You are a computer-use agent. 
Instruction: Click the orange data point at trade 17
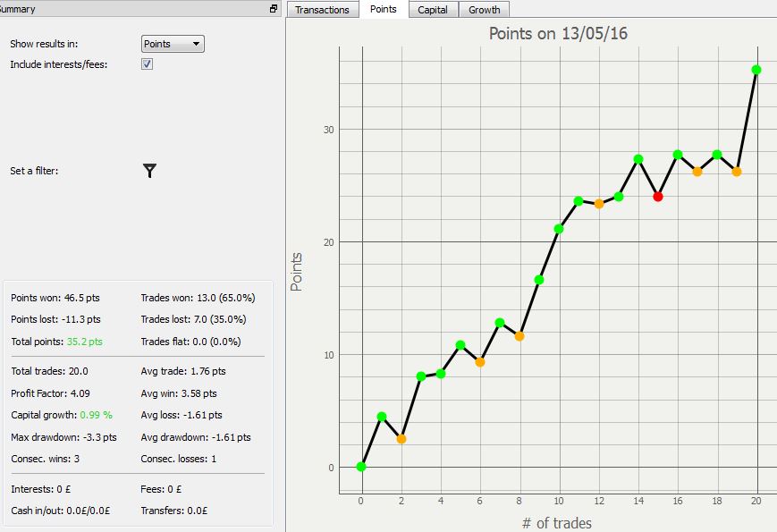click(697, 172)
